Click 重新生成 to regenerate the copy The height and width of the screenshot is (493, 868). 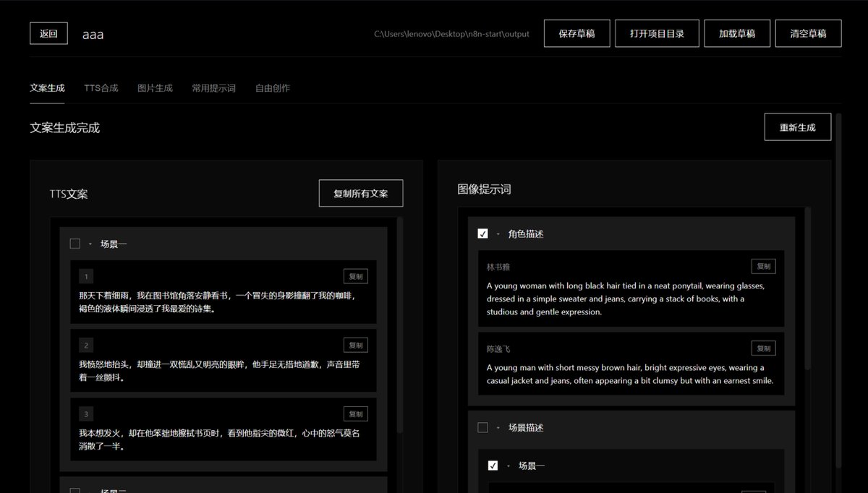click(798, 127)
